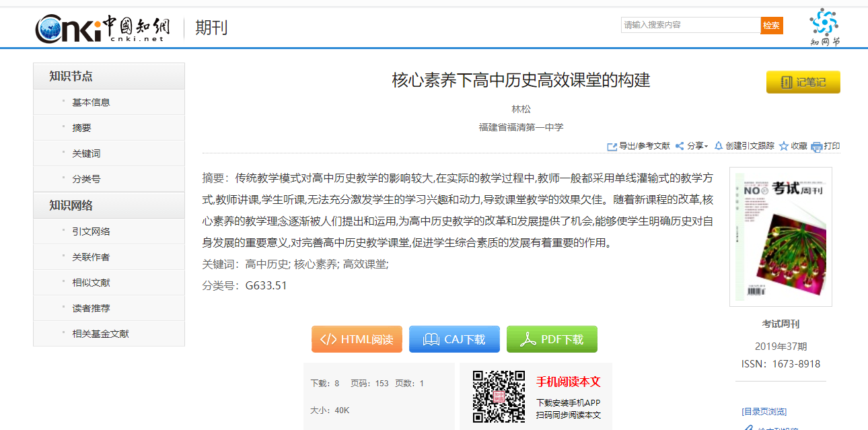Click the 记笔记 note button

pyautogui.click(x=803, y=82)
